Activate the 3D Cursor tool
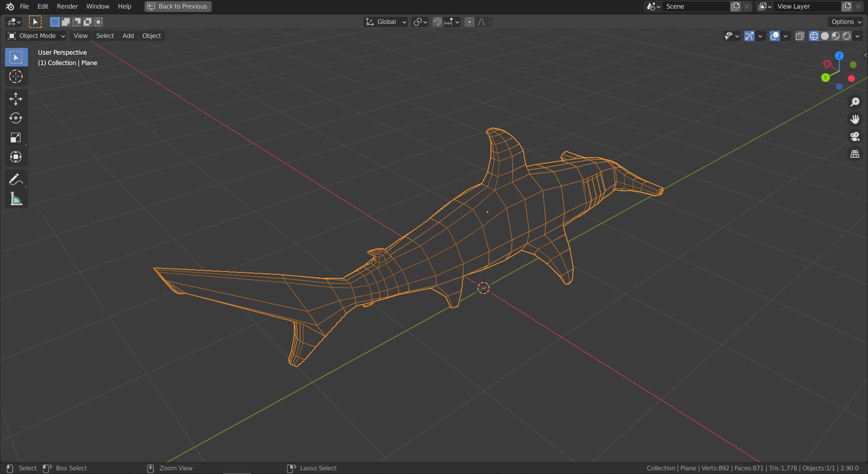 (x=16, y=77)
